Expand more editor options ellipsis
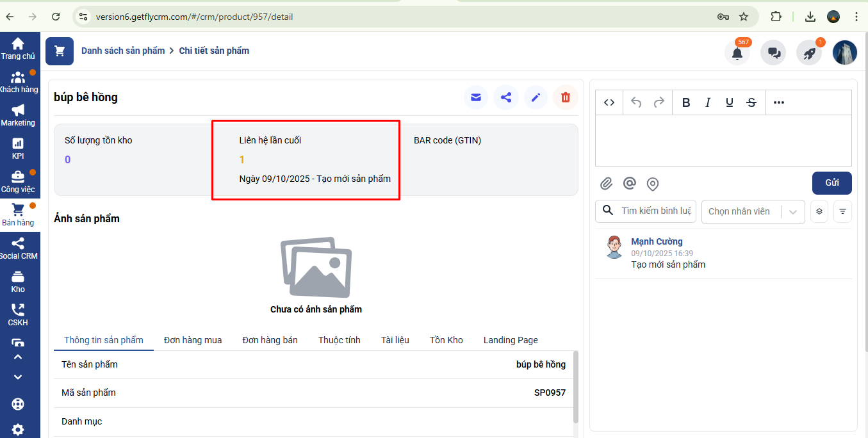The width and height of the screenshot is (868, 438). (778, 102)
